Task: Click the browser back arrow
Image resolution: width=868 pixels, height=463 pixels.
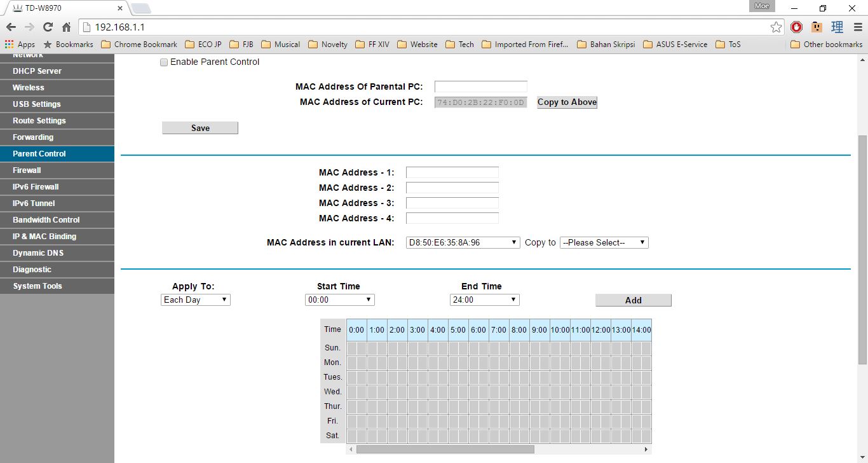Action: click(11, 27)
